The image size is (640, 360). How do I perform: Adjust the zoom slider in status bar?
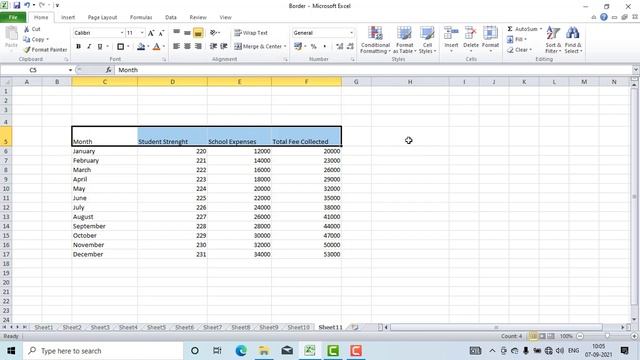(607, 336)
